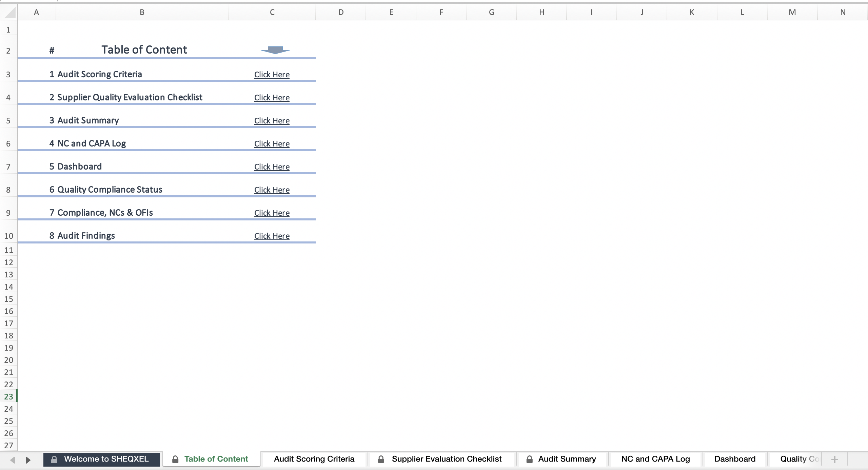Click the # header cell
The image size is (868, 470).
coord(52,51)
